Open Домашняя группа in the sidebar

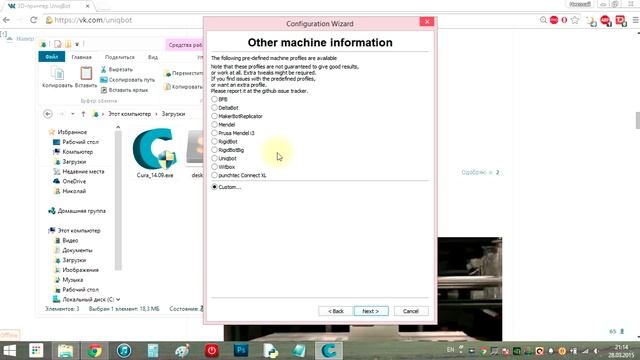77,211
